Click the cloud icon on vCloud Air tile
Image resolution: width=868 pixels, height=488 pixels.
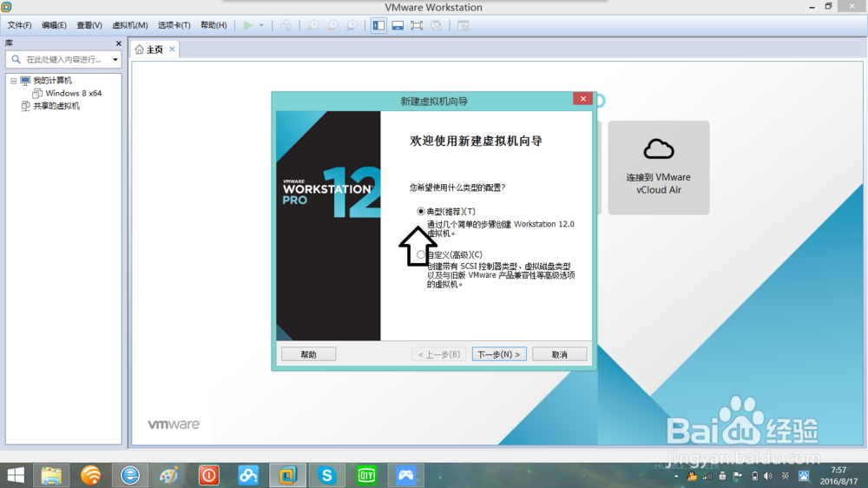pyautogui.click(x=659, y=149)
